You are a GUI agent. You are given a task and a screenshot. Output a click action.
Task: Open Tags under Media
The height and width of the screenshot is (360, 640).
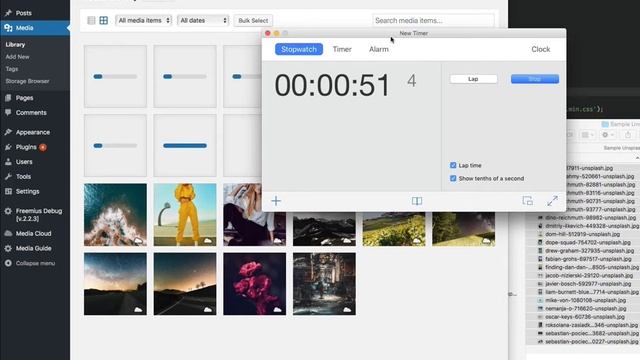tap(12, 69)
